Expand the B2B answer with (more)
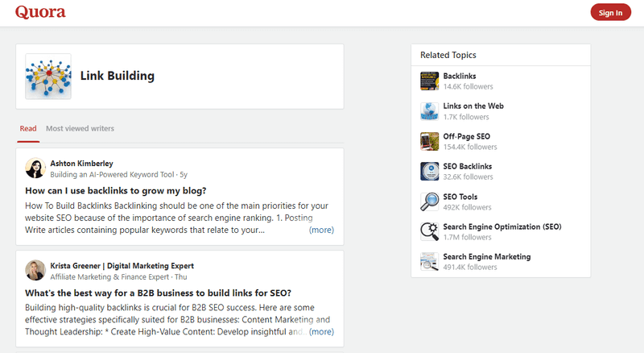This screenshot has height=353, width=644. pos(321,331)
